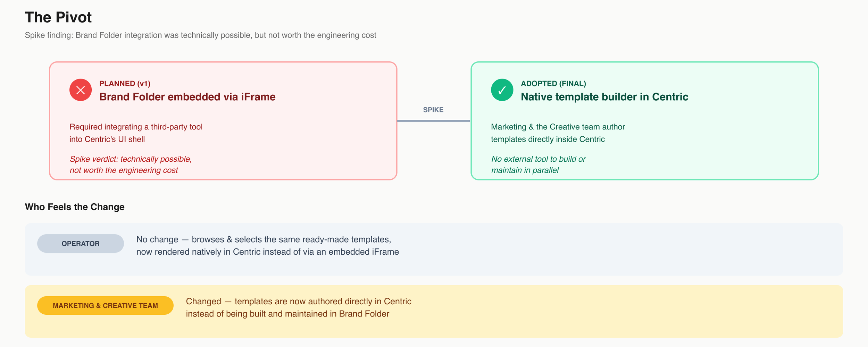This screenshot has width=868, height=347.
Task: Select the MARKETING & CREATIVE TEAM badge
Action: [105, 306]
